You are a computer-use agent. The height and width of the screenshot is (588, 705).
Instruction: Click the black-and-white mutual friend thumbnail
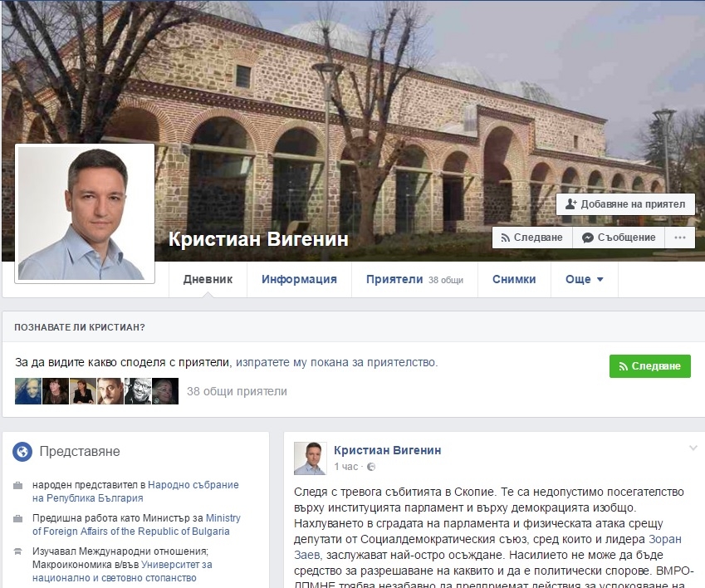click(138, 391)
